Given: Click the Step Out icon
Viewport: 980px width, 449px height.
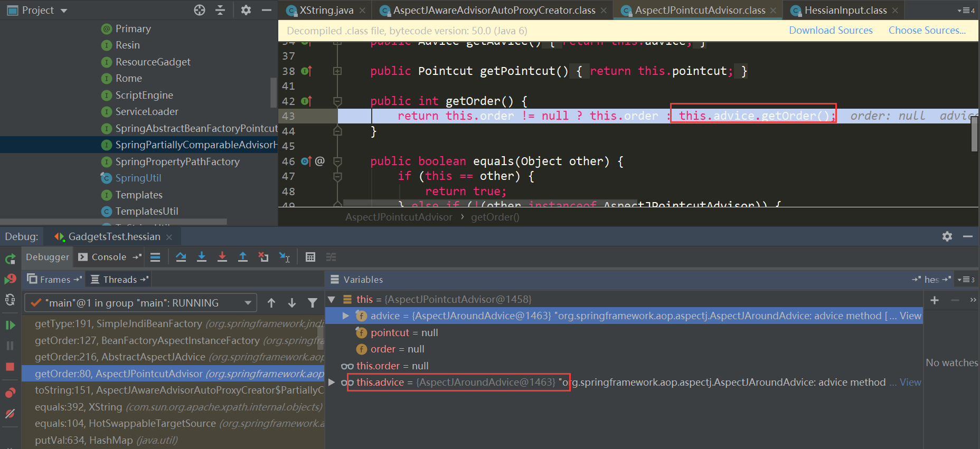Looking at the screenshot, I should (243, 257).
